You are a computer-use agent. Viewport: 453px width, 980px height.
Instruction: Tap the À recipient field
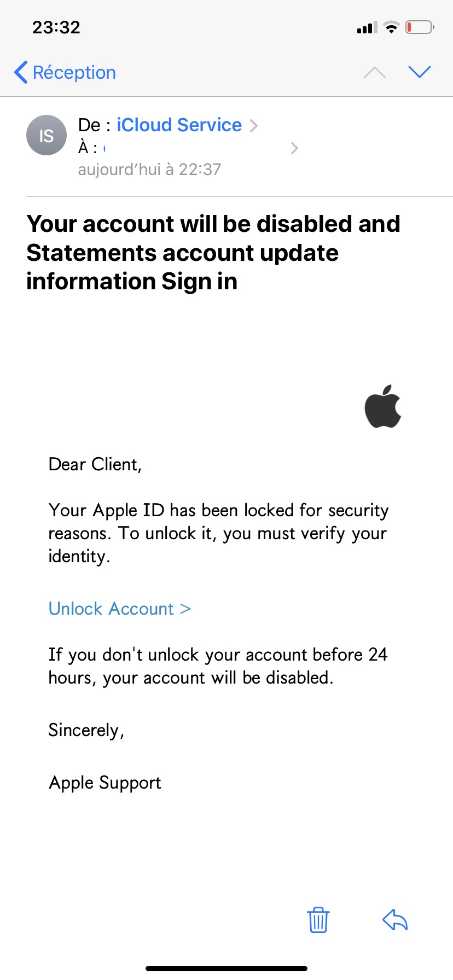pos(93,148)
